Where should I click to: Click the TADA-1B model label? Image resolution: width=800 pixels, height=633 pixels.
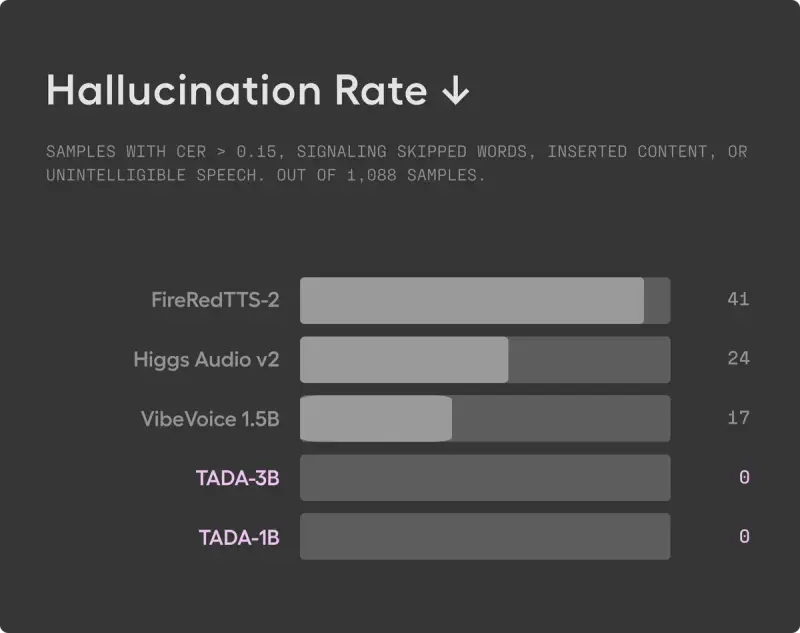click(238, 537)
